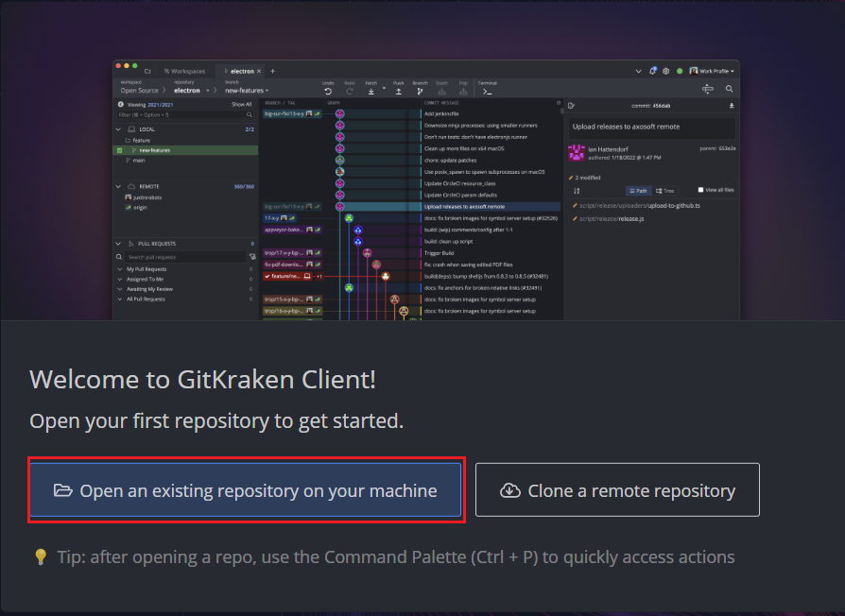Expand Awaiting My Review group

[x=120, y=288]
